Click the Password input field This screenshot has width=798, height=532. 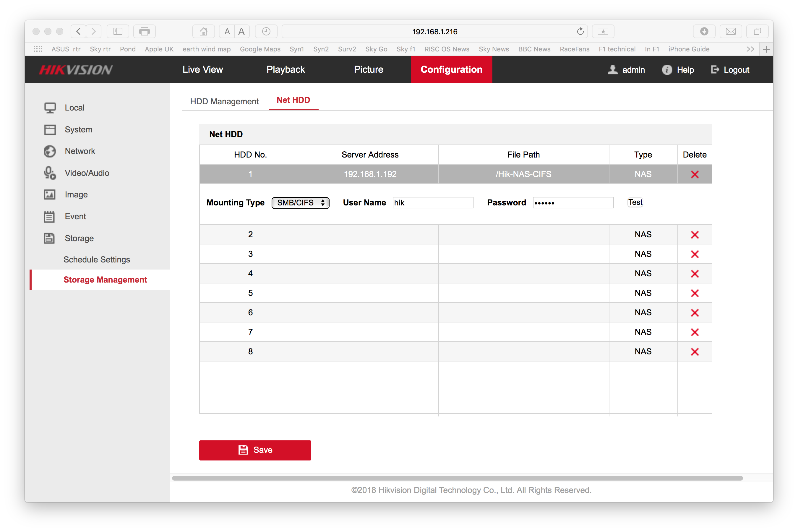click(573, 203)
